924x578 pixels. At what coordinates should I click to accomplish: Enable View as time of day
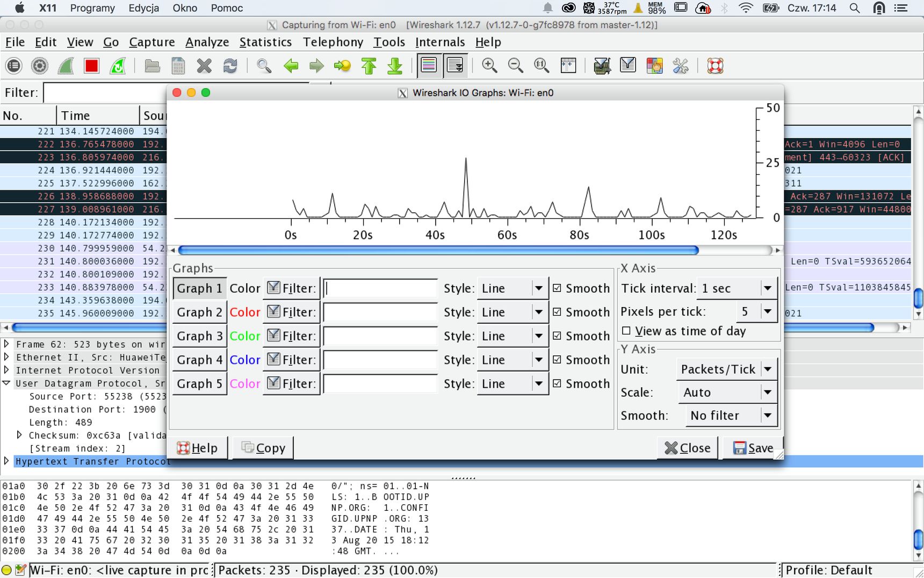(626, 331)
